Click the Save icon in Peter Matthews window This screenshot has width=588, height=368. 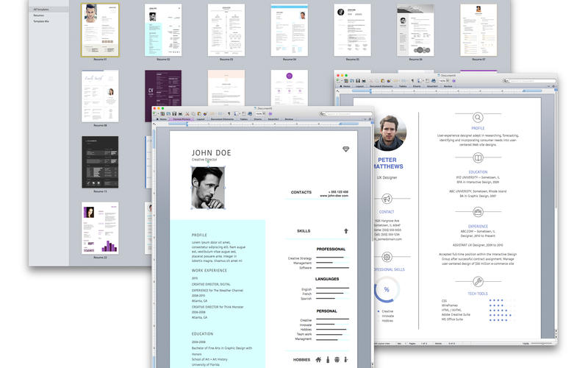tap(358, 81)
